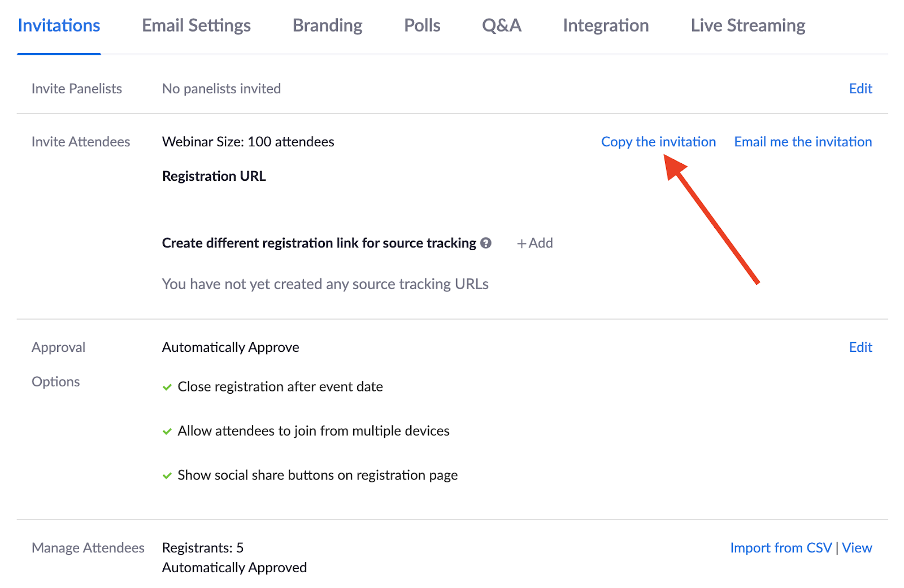Click the Automatically Approve text
The image size is (904, 588).
231,347
